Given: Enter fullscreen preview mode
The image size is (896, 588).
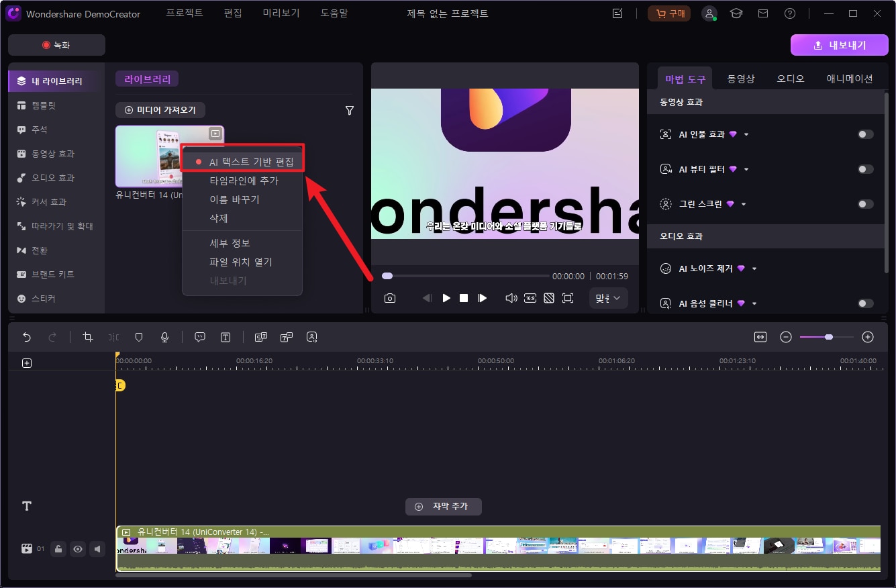Looking at the screenshot, I should 568,298.
